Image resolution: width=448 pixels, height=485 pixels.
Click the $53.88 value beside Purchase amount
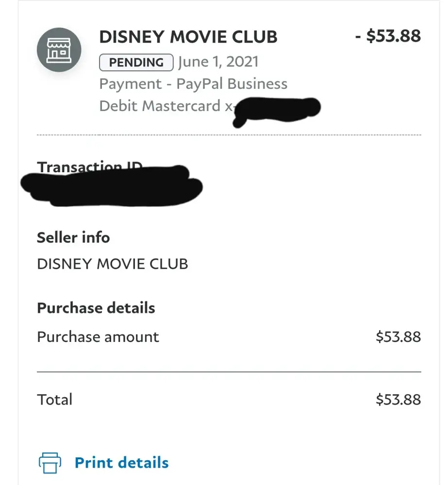click(398, 337)
